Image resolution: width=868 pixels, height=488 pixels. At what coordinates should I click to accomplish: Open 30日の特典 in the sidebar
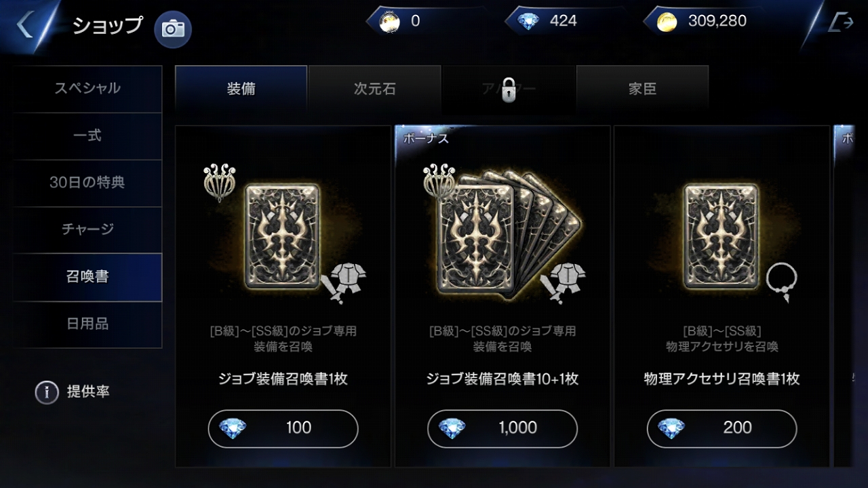pos(87,183)
